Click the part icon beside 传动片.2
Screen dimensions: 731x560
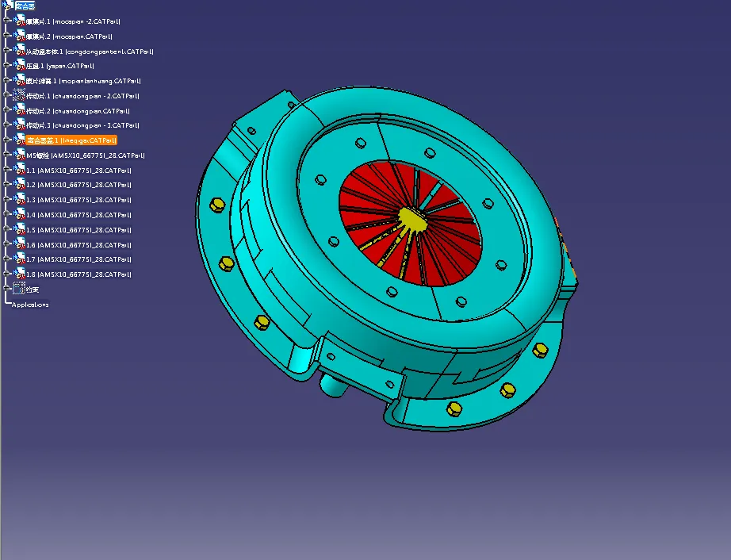point(19,110)
